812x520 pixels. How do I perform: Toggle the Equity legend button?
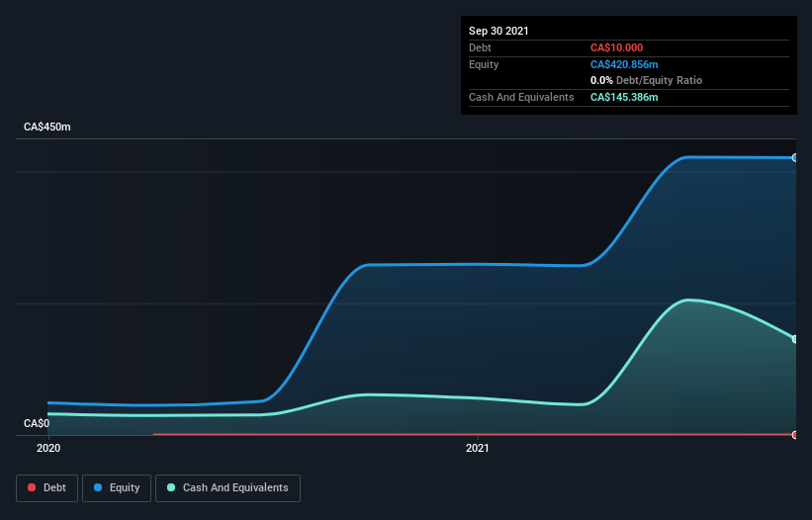tap(117, 488)
